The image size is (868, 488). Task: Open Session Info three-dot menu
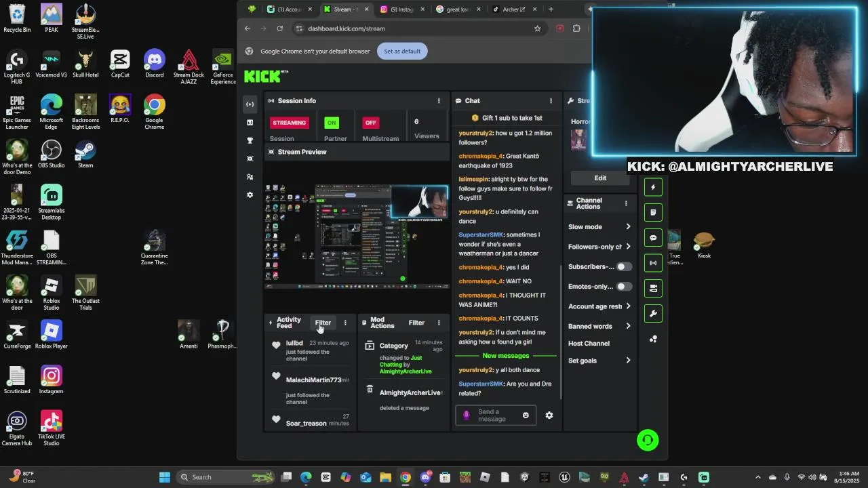439,100
